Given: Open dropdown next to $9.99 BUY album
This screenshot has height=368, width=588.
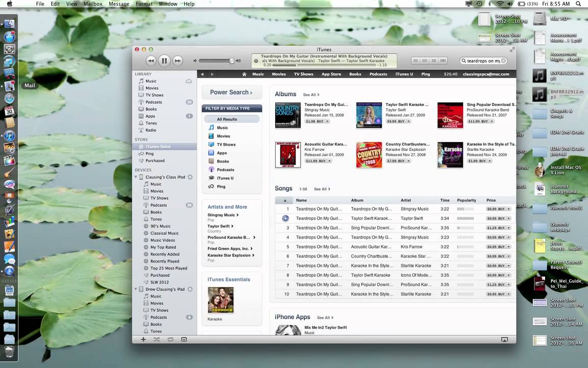Looking at the screenshot, I should click(x=409, y=121).
